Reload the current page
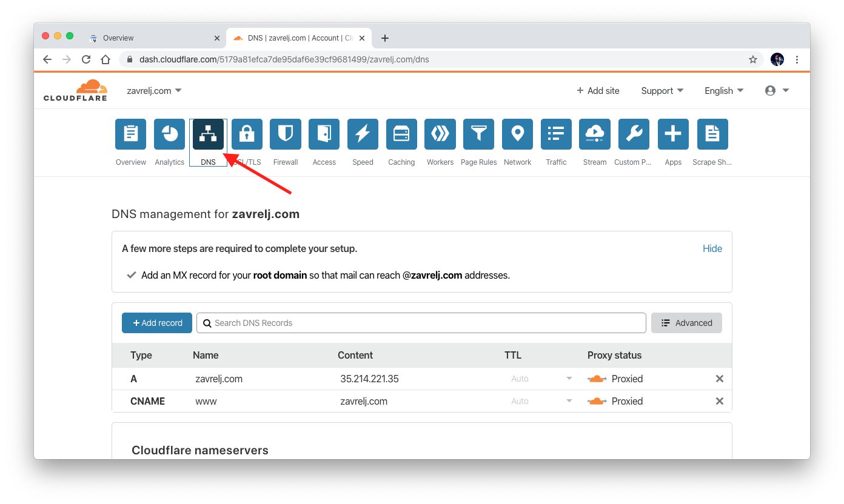The width and height of the screenshot is (844, 504). click(86, 59)
